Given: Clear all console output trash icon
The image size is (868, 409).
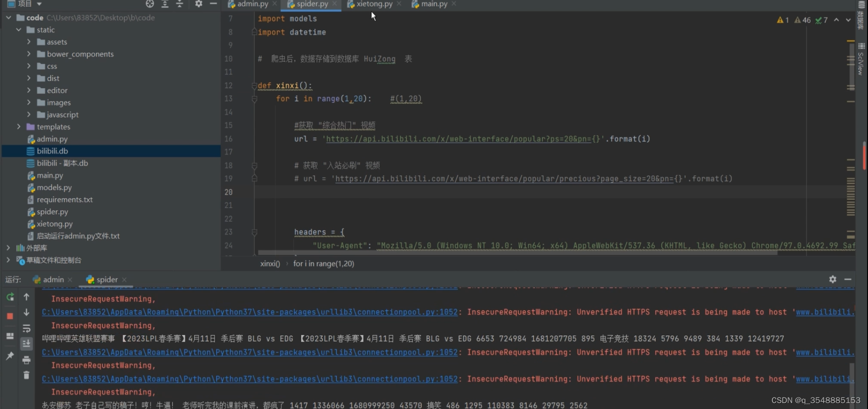Looking at the screenshot, I should tap(27, 375).
